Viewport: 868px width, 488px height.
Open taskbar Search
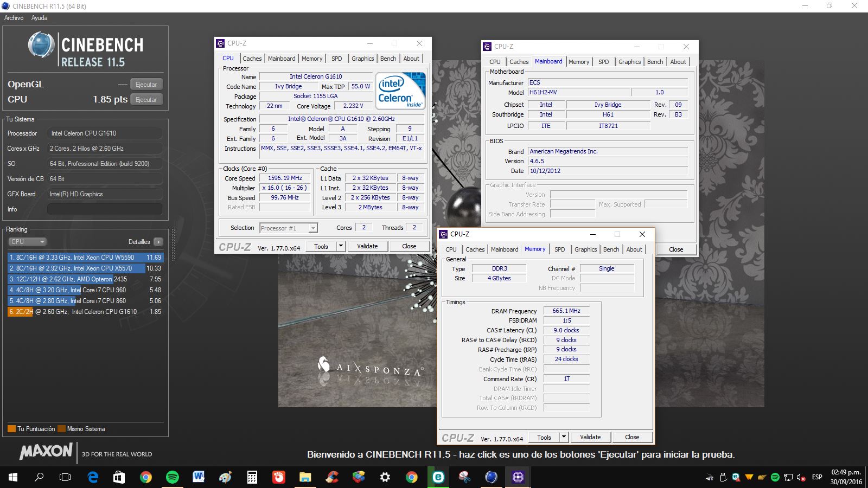point(39,477)
